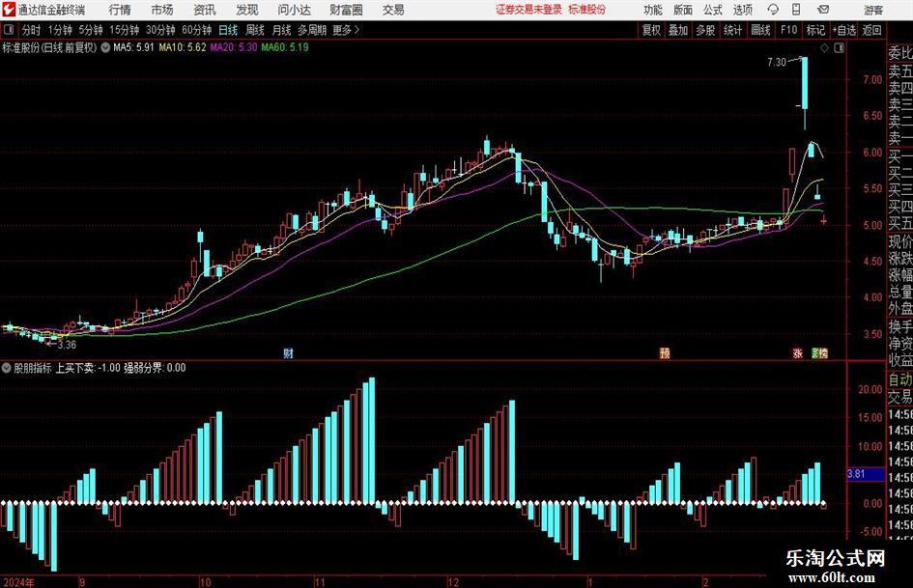The width and height of the screenshot is (913, 588).
Task: Open the 行情 menu
Action: coord(120,10)
